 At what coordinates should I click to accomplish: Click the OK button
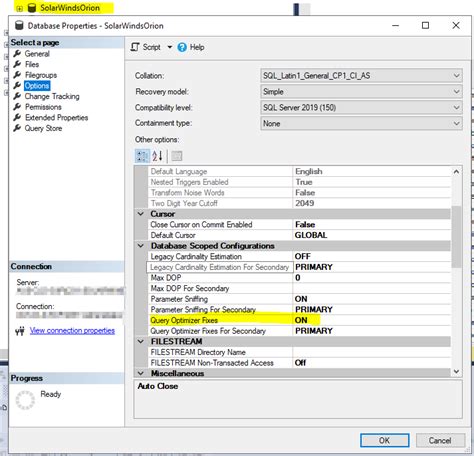point(384,440)
